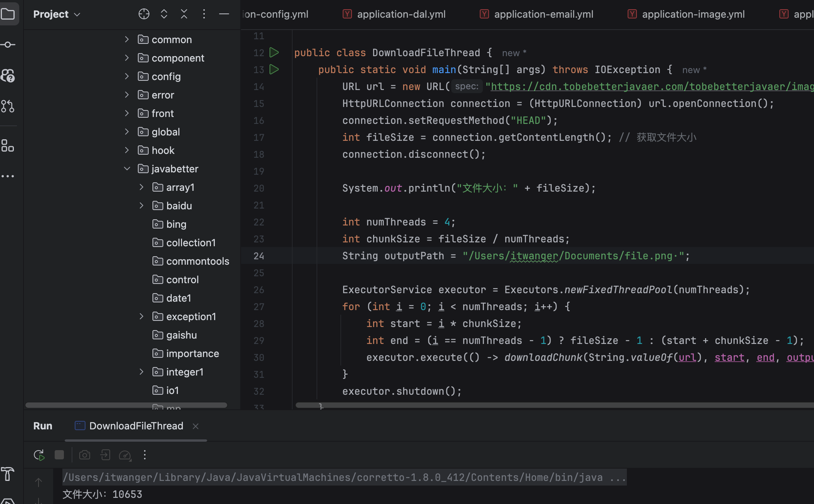Open Pull Requests tool window icon
814x504 pixels.
(8, 106)
